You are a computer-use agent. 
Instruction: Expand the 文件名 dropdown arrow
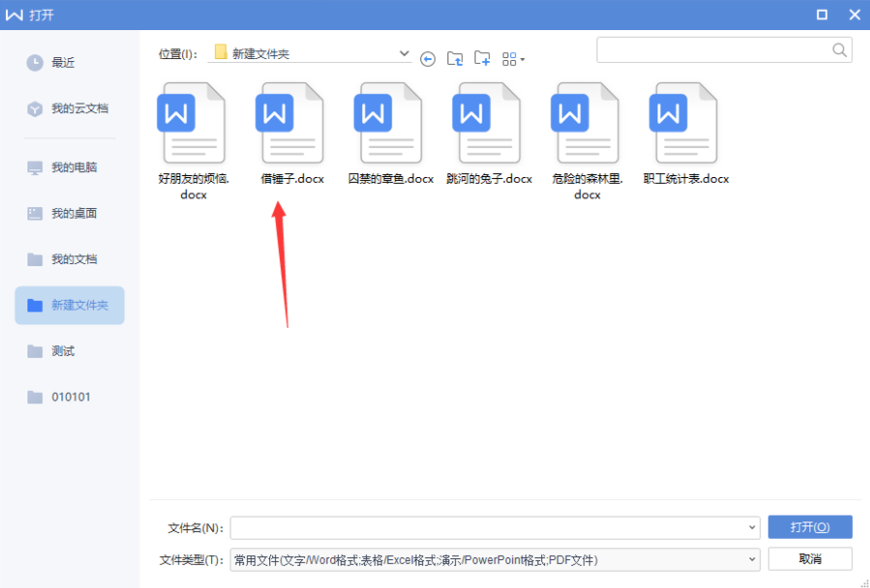[752, 527]
